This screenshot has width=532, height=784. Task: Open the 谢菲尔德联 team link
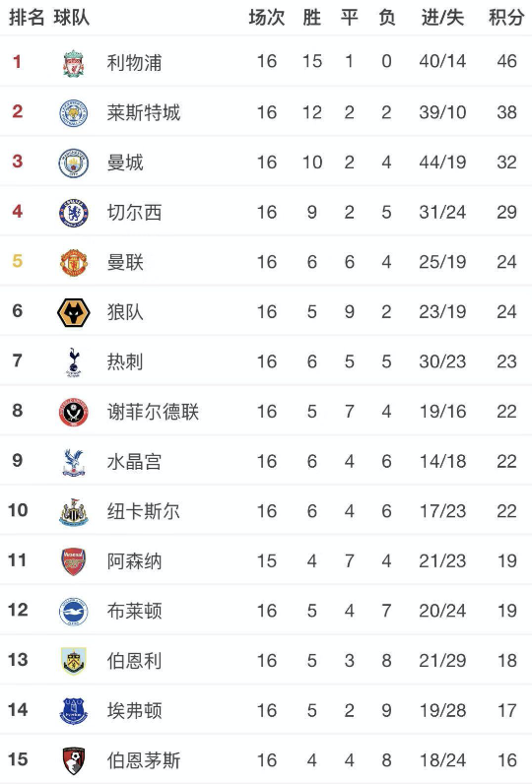point(153,412)
